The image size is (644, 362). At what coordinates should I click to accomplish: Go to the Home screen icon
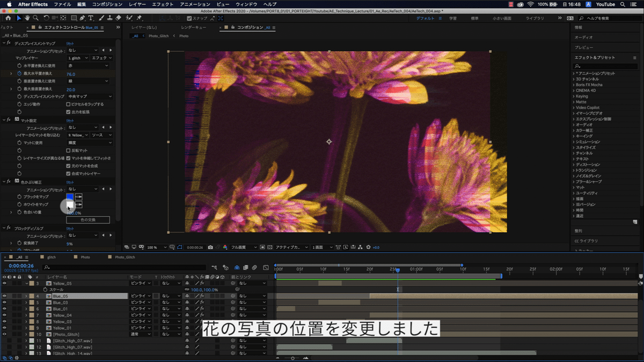8,18
